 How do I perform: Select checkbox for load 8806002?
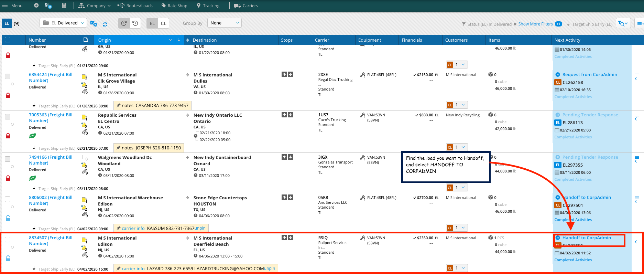point(8,199)
